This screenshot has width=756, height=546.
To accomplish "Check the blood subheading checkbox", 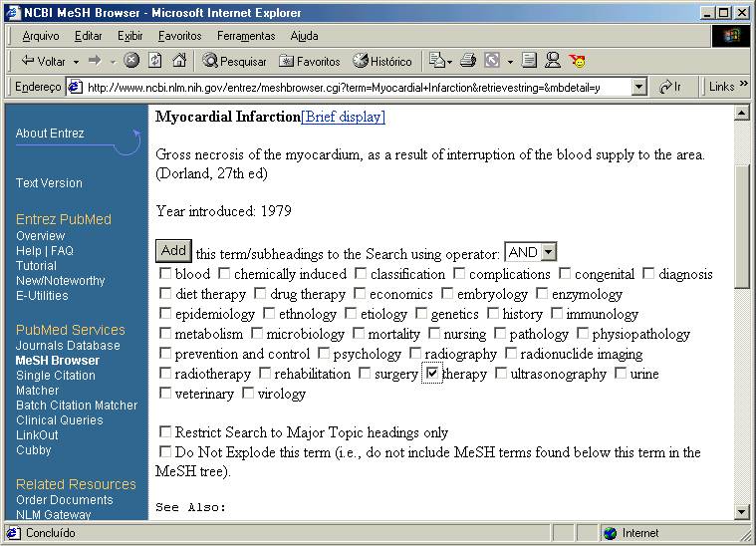I will [x=165, y=273].
